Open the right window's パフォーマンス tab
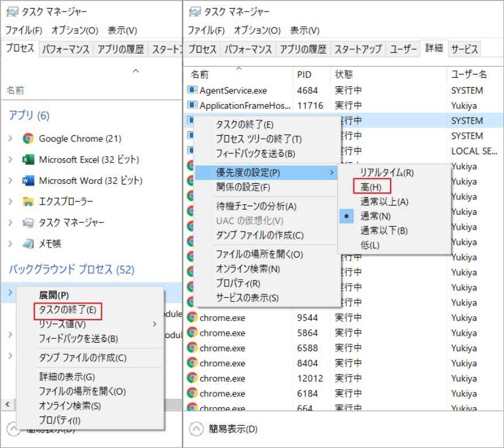The image size is (504, 448). 248,49
